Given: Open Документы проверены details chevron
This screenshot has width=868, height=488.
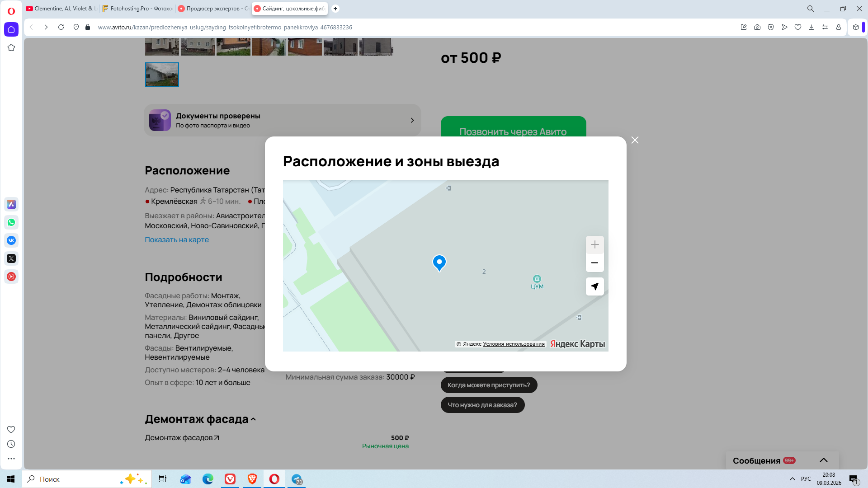Looking at the screenshot, I should click(x=412, y=120).
